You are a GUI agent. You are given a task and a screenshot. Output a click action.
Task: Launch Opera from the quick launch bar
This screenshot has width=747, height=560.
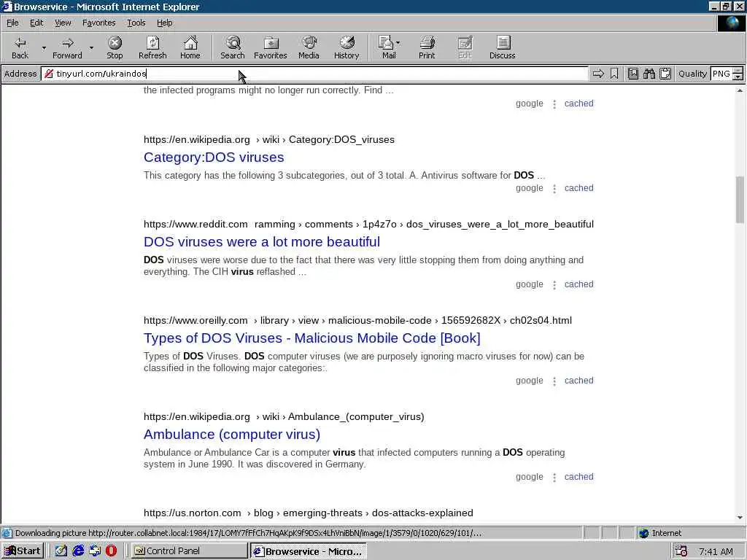point(111,551)
